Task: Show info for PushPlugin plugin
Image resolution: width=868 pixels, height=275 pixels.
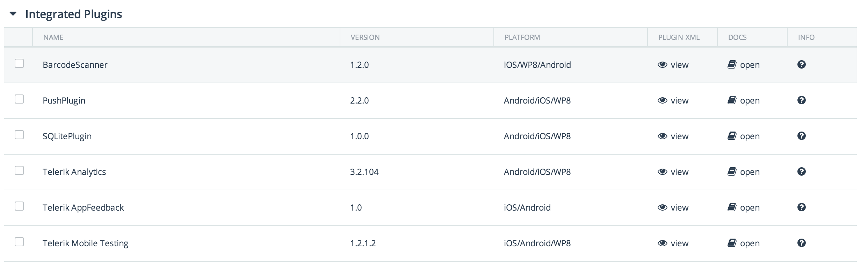Action: pos(802,100)
